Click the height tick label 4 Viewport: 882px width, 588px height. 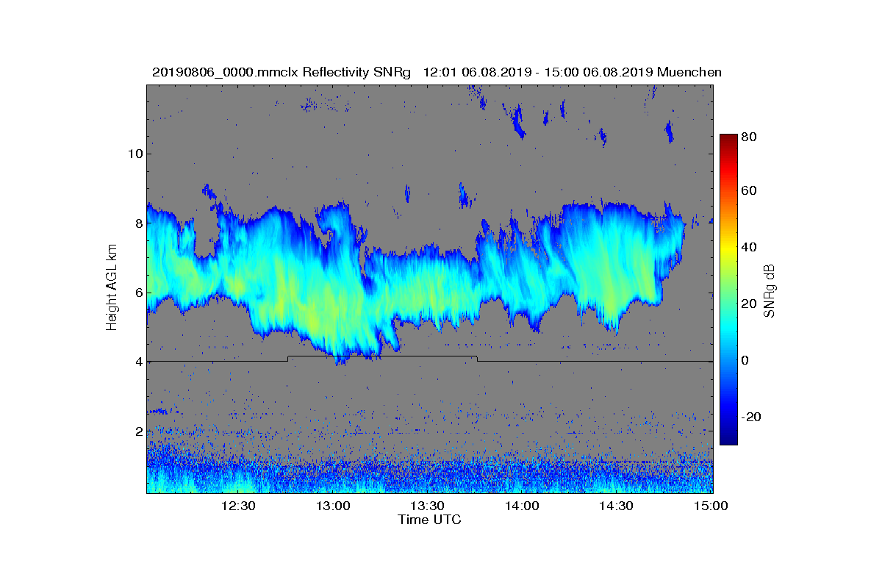pyautogui.click(x=138, y=362)
